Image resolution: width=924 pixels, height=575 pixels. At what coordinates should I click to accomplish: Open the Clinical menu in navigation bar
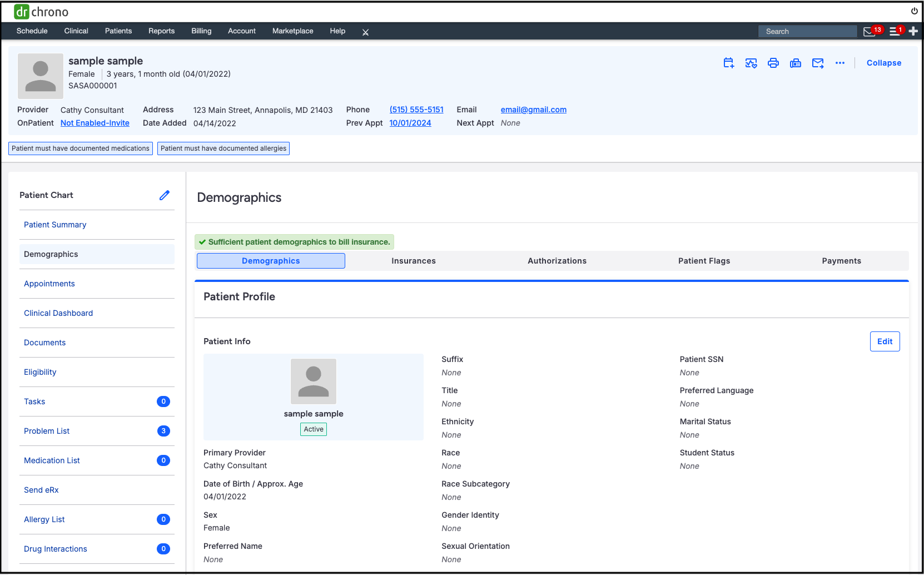(76, 31)
